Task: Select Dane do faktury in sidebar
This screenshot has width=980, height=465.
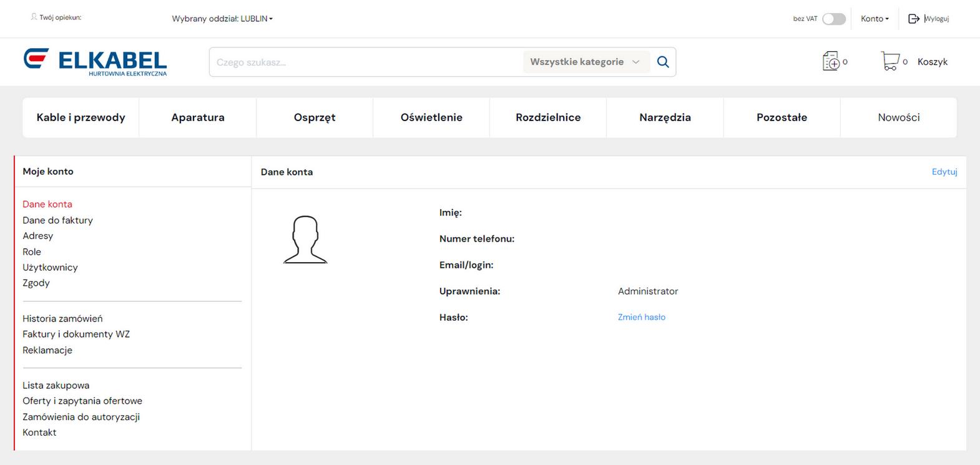Action: [x=57, y=220]
